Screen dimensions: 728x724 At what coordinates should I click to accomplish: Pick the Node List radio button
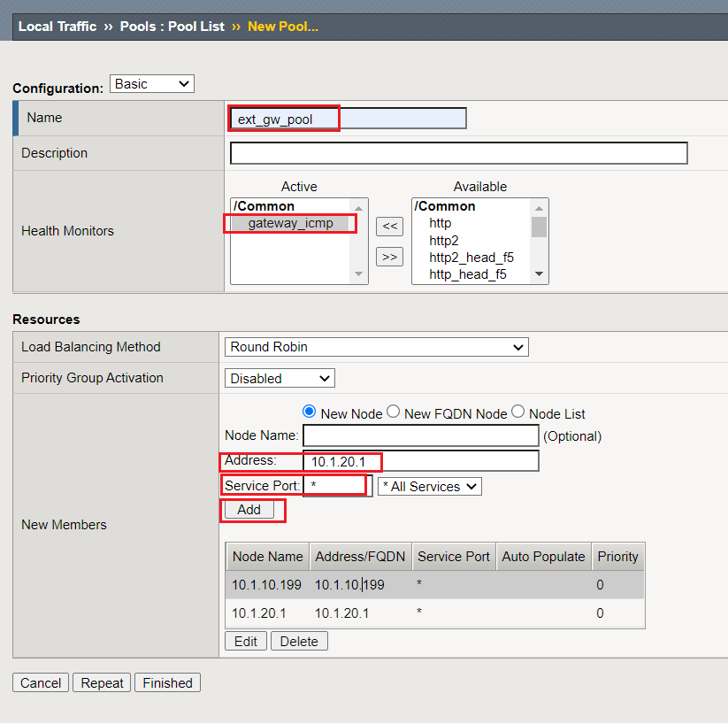pyautogui.click(x=518, y=412)
